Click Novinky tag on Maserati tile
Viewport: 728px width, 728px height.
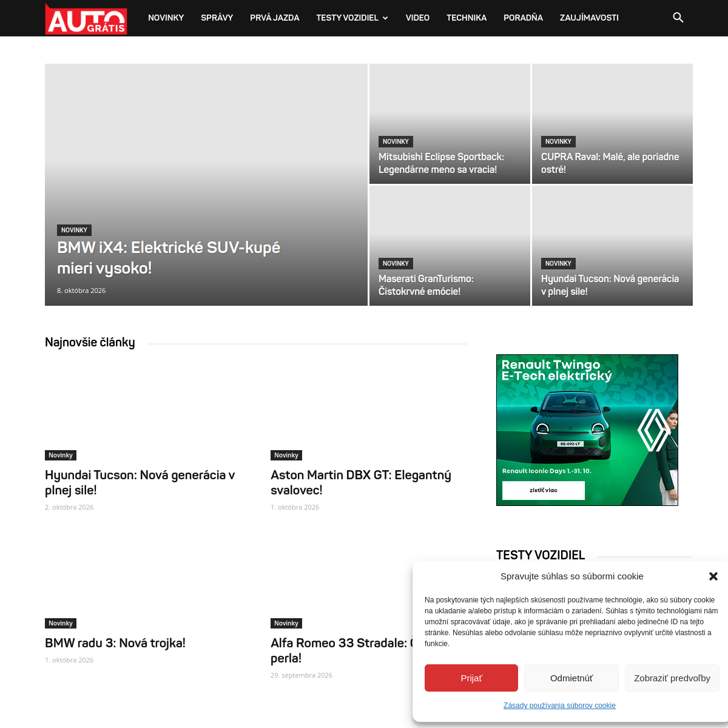click(396, 263)
